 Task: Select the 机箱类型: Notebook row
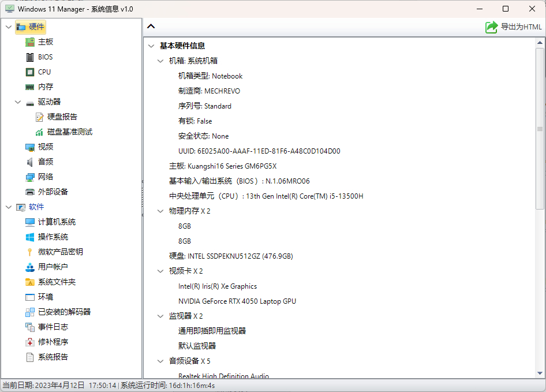[x=210, y=76]
